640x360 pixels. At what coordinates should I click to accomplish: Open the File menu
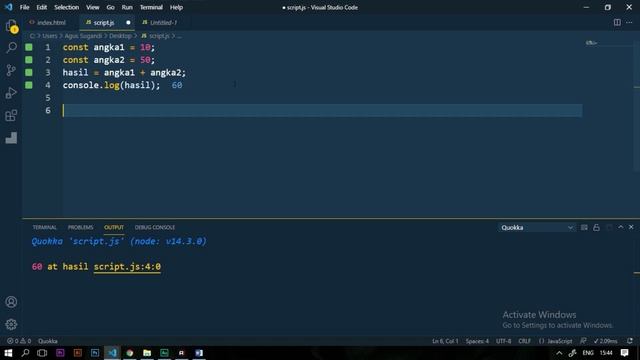pos(24,7)
